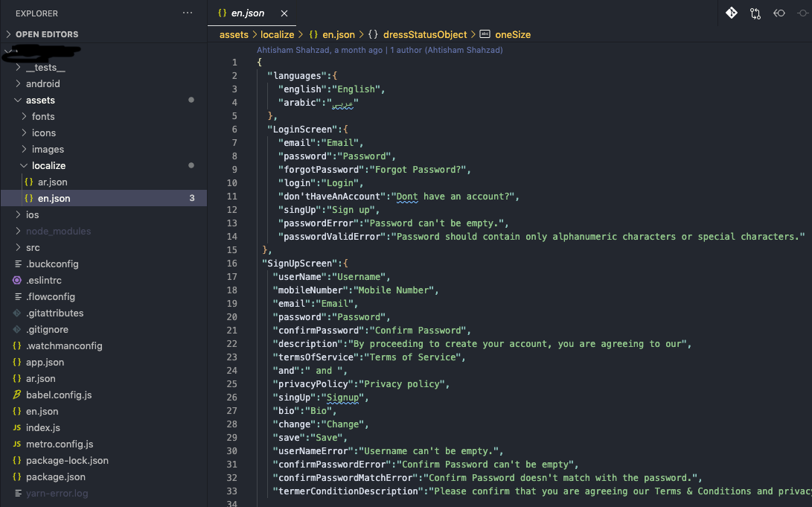Click the JavaScript icon next to index.js
812x507 pixels.
point(16,427)
